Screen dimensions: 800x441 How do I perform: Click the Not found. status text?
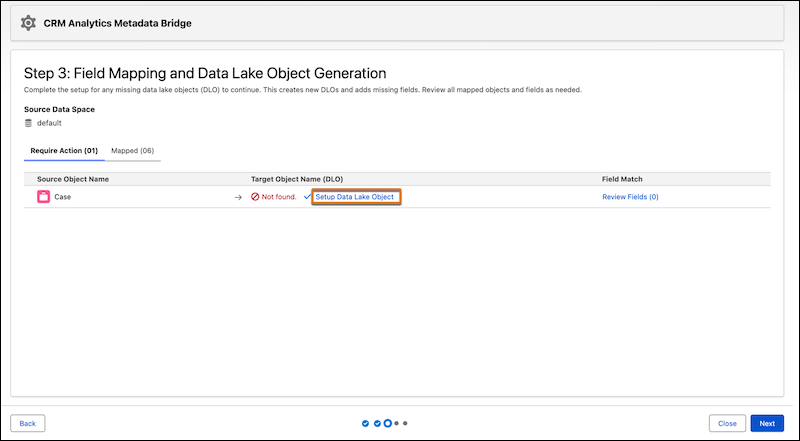pyautogui.click(x=279, y=197)
